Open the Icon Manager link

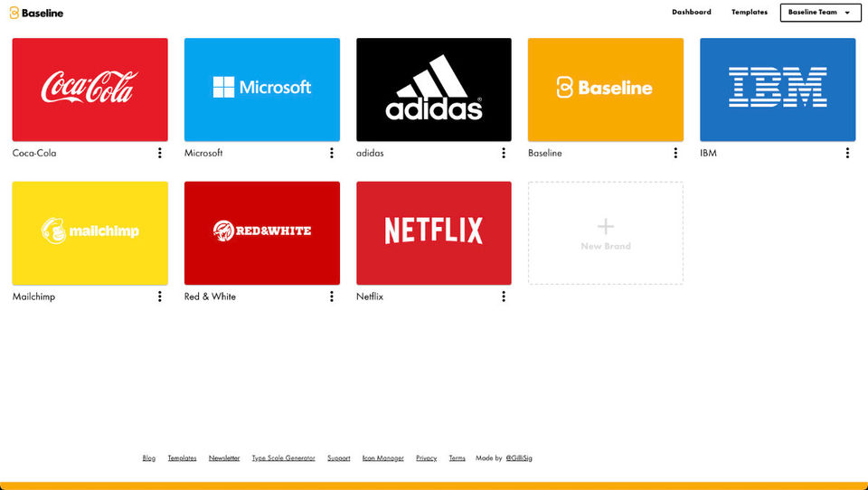tap(383, 457)
